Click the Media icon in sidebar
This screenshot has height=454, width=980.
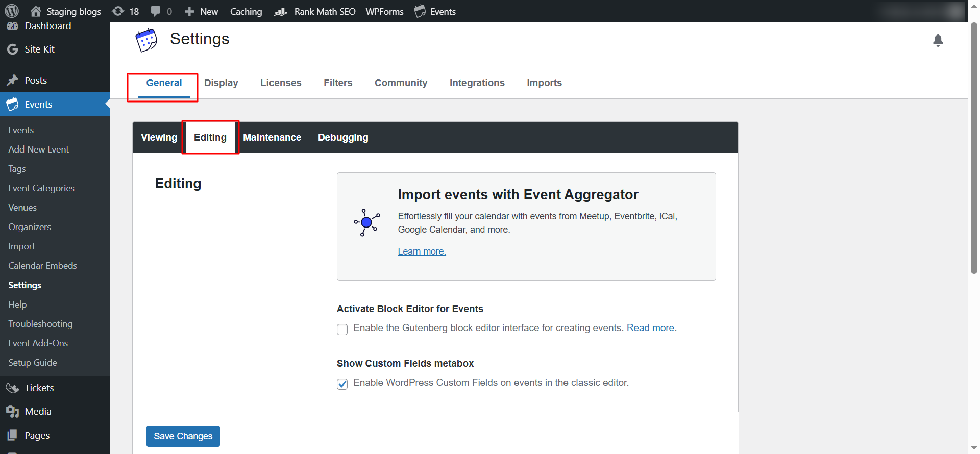12,411
